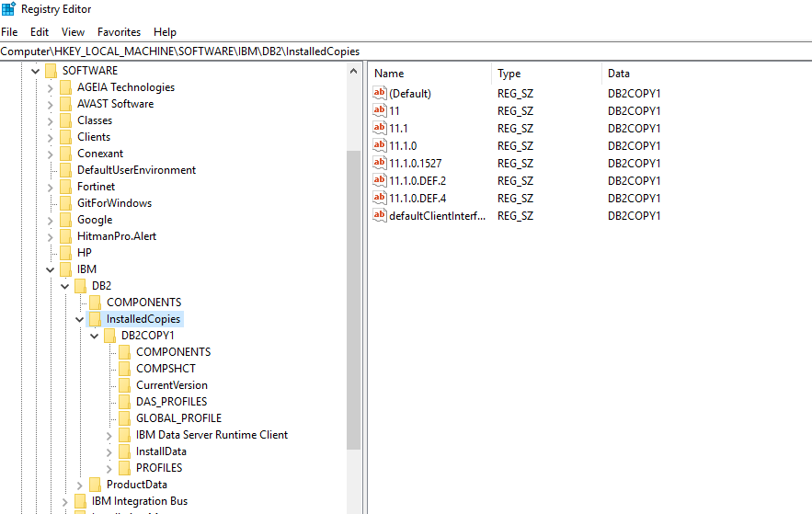Image resolution: width=812 pixels, height=514 pixels.
Task: Click string icon of defaultClientInterf value
Action: (x=380, y=215)
